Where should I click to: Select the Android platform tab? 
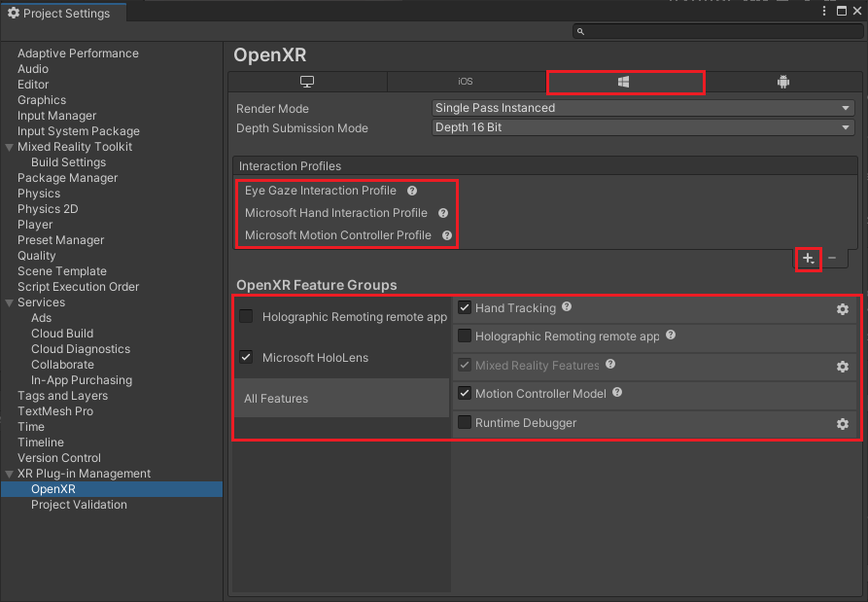tap(783, 82)
